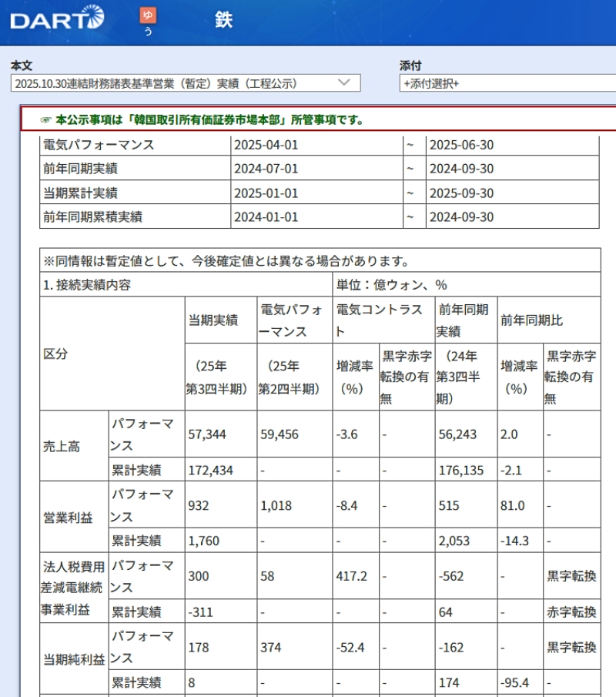This screenshot has width=616, height=697.
Task: Click the company name 鉄 in header
Action: (x=223, y=19)
